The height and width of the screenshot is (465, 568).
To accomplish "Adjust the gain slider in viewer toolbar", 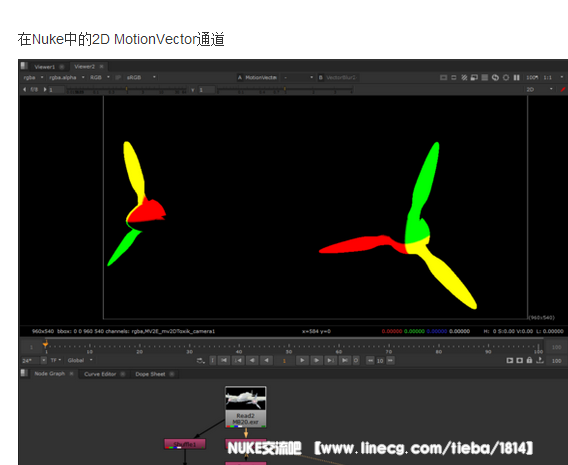I will [x=127, y=89].
